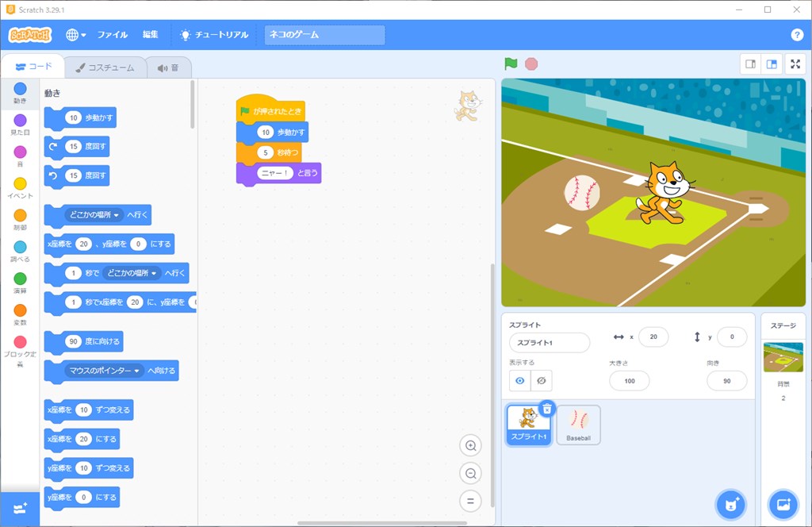812x527 pixels.
Task: Reset workspace zoom with equals button
Action: pyautogui.click(x=471, y=501)
